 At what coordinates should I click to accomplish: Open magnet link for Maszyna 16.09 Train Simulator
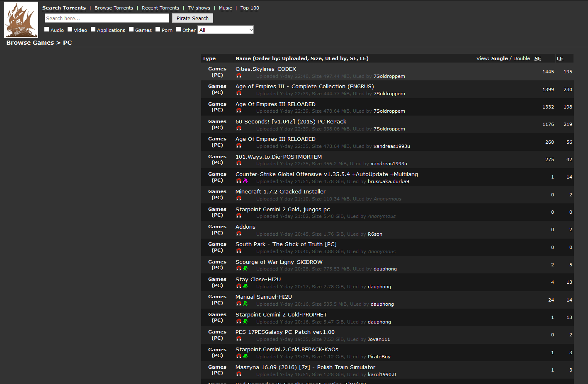point(239,374)
